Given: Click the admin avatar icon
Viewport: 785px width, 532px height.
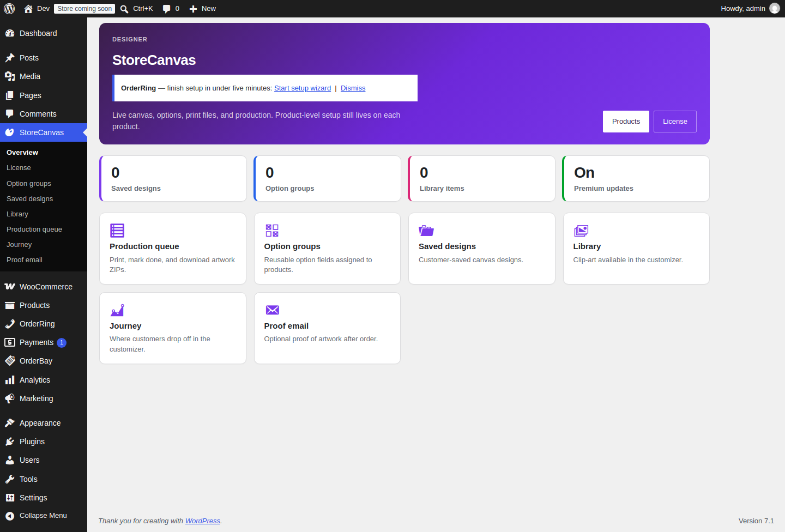Looking at the screenshot, I should coord(775,9).
